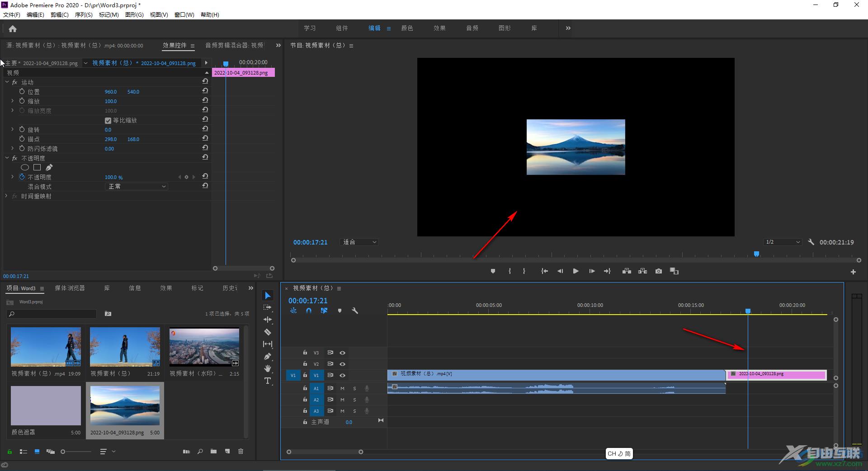Create new bin folder icon
Screen dimensions: 868x471
(213, 451)
